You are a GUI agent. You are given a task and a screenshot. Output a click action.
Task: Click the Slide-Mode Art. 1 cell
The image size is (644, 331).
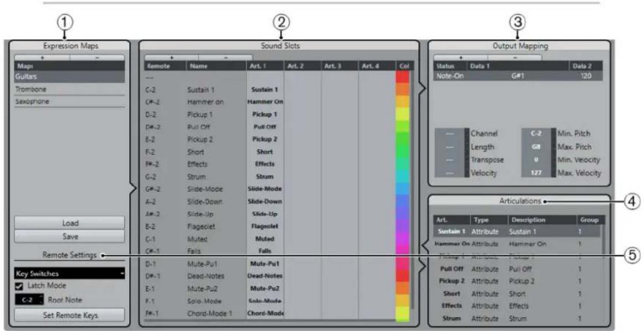click(x=265, y=189)
